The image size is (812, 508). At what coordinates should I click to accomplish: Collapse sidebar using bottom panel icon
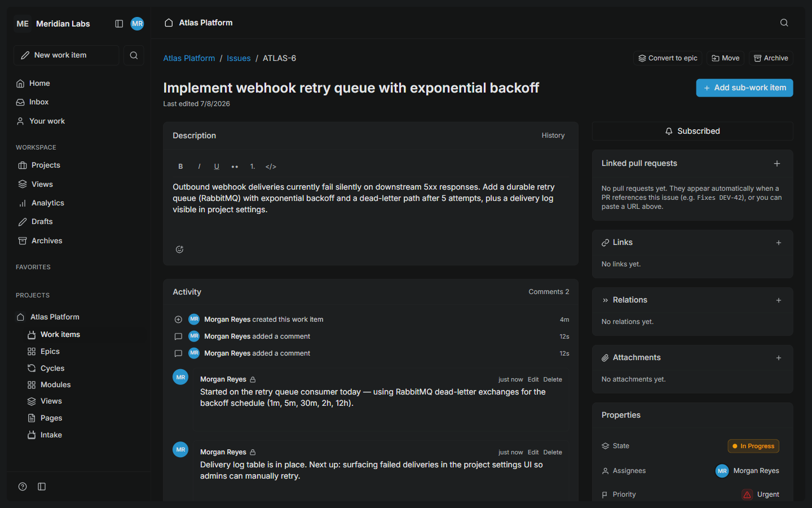pyautogui.click(x=42, y=487)
